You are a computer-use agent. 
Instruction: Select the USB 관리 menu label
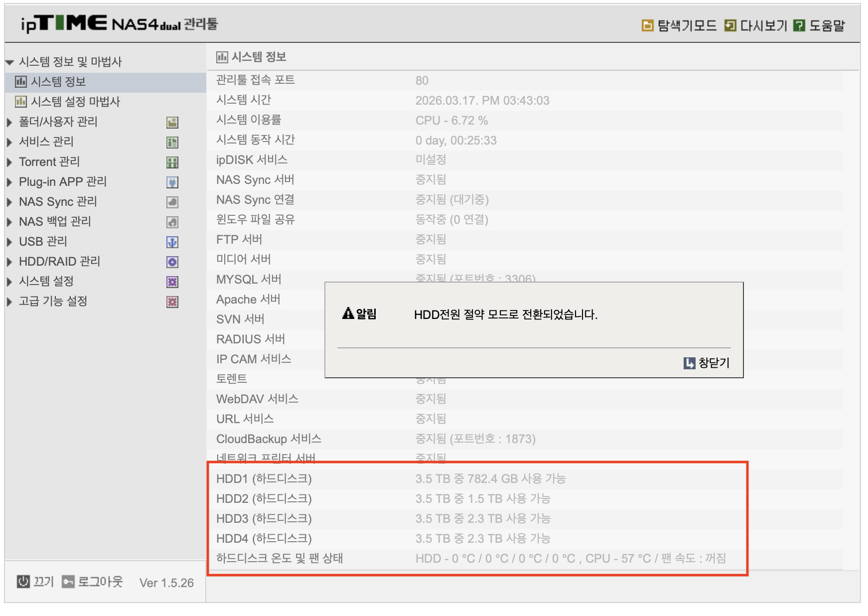click(43, 241)
